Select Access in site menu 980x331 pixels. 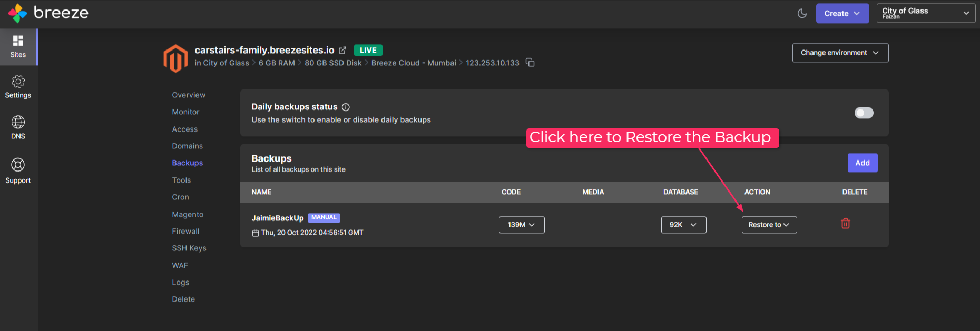(x=185, y=129)
